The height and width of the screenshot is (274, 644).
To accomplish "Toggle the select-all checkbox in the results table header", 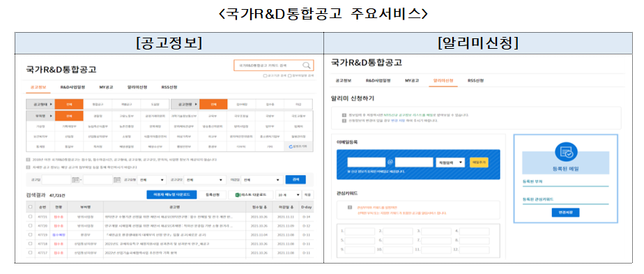I will pos(30,206).
